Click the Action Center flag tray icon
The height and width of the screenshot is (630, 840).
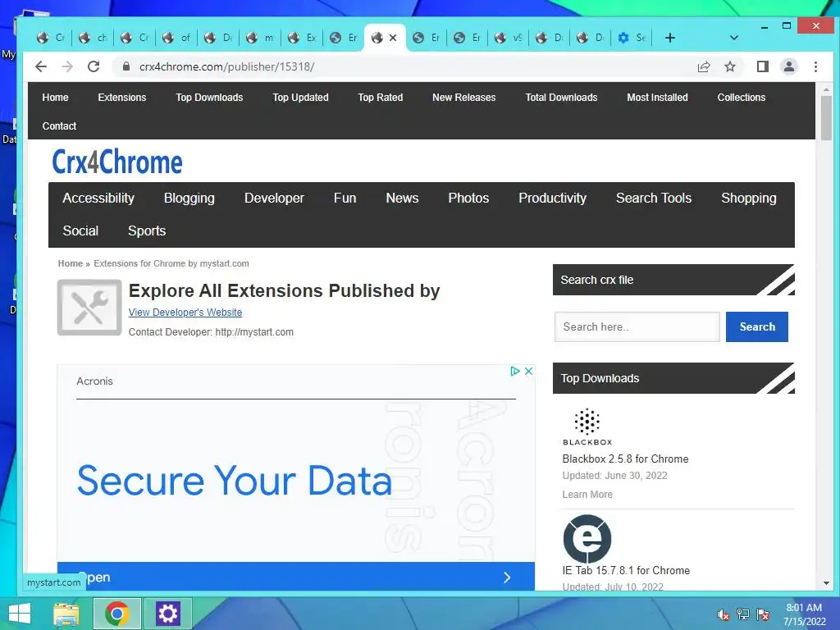(762, 614)
